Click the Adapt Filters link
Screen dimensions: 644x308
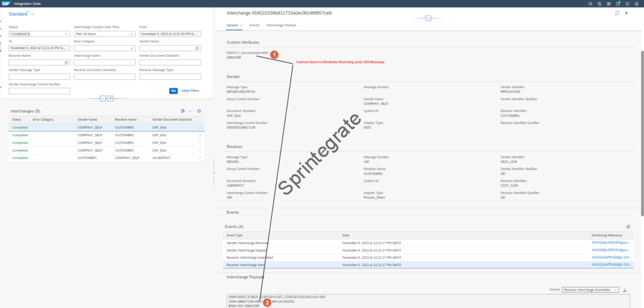coord(190,91)
